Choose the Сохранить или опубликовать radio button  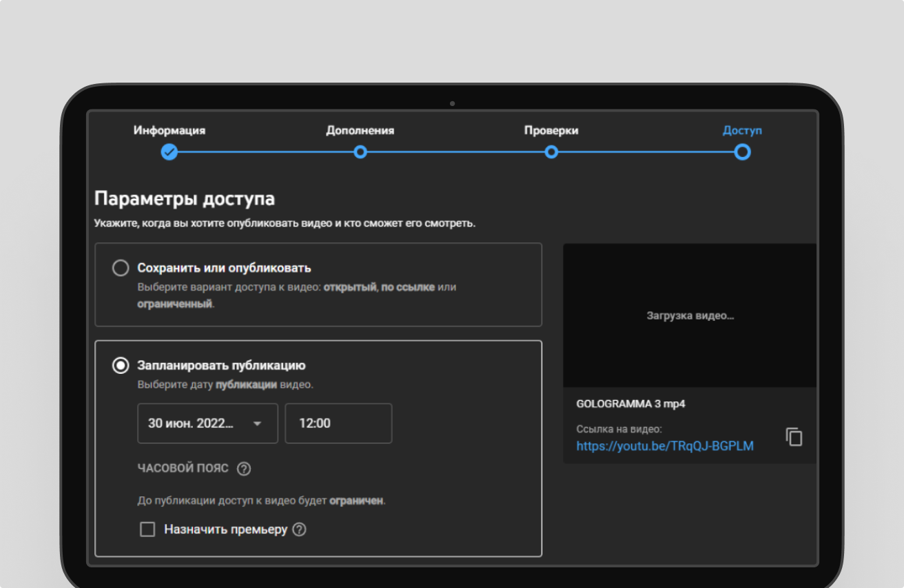[x=121, y=268]
